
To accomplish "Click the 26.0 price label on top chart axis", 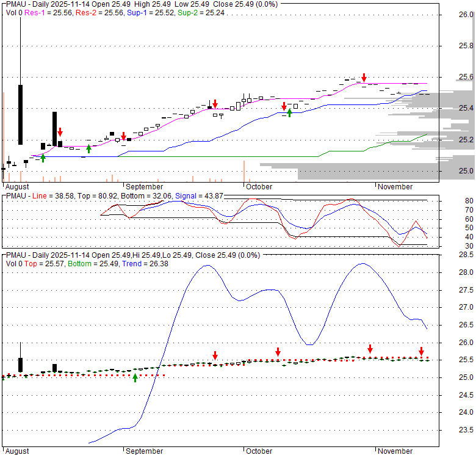I will [x=466, y=15].
